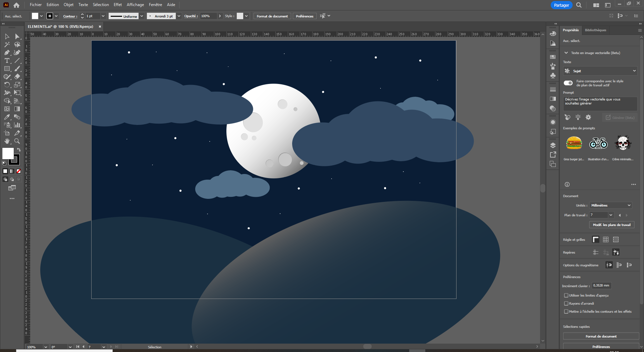Enable the 'Rayons d'arrondi' checkbox
The height and width of the screenshot is (352, 644).
(566, 303)
